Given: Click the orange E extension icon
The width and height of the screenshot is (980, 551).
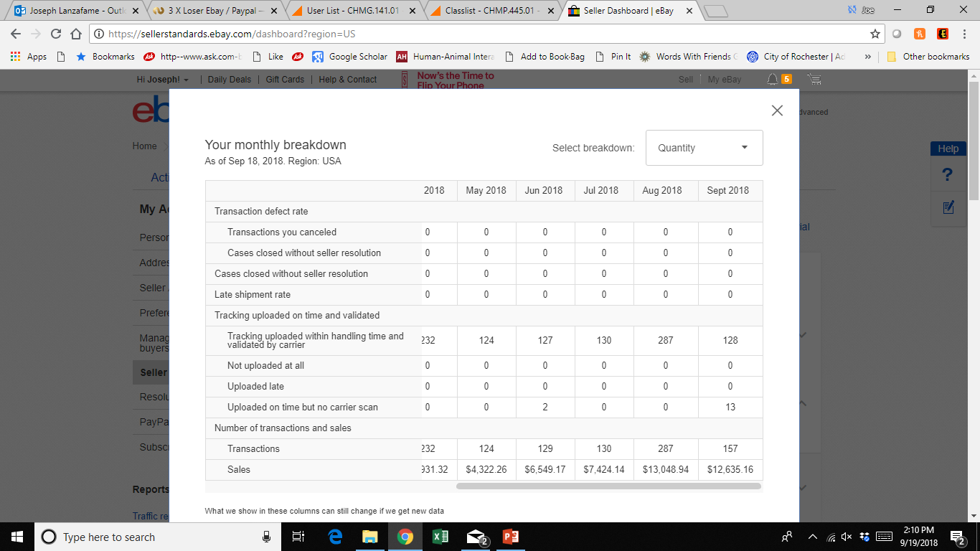Looking at the screenshot, I should pyautogui.click(x=943, y=34).
